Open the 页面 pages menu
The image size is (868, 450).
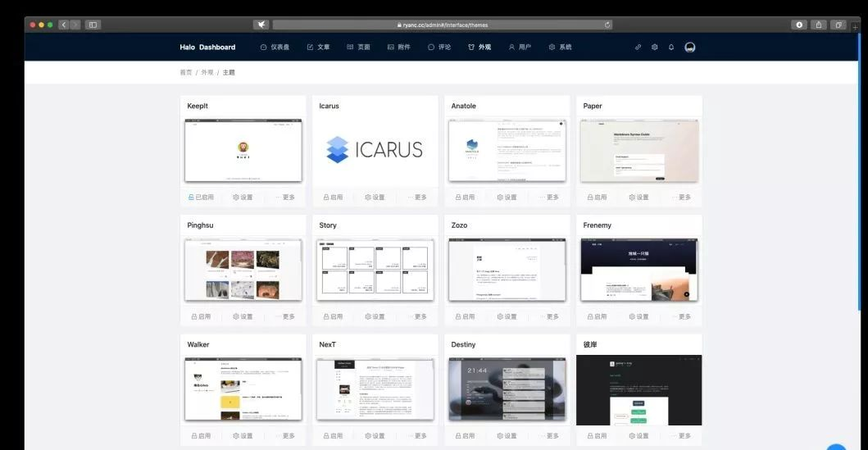click(358, 47)
